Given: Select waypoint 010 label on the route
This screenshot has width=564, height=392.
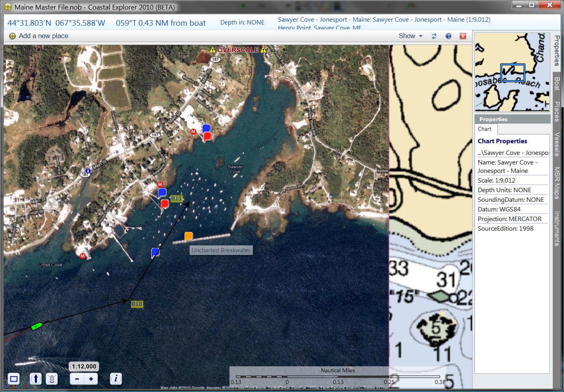Looking at the screenshot, I should tap(137, 304).
